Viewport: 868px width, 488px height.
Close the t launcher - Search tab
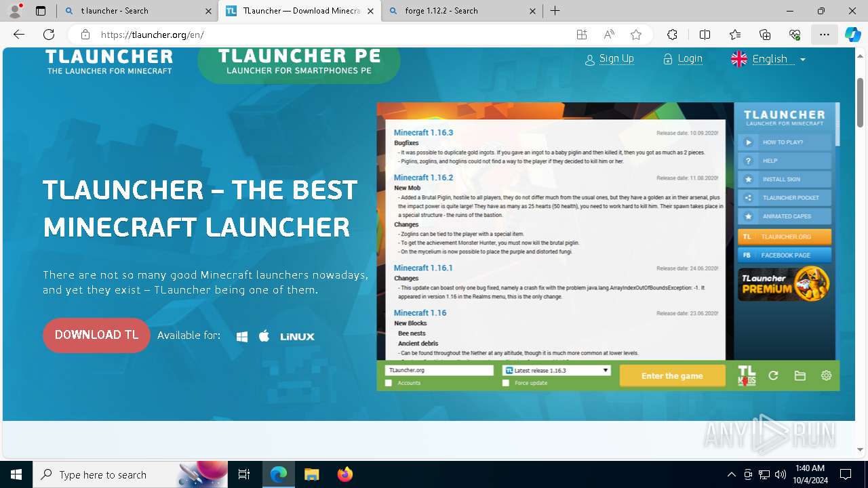208,11
